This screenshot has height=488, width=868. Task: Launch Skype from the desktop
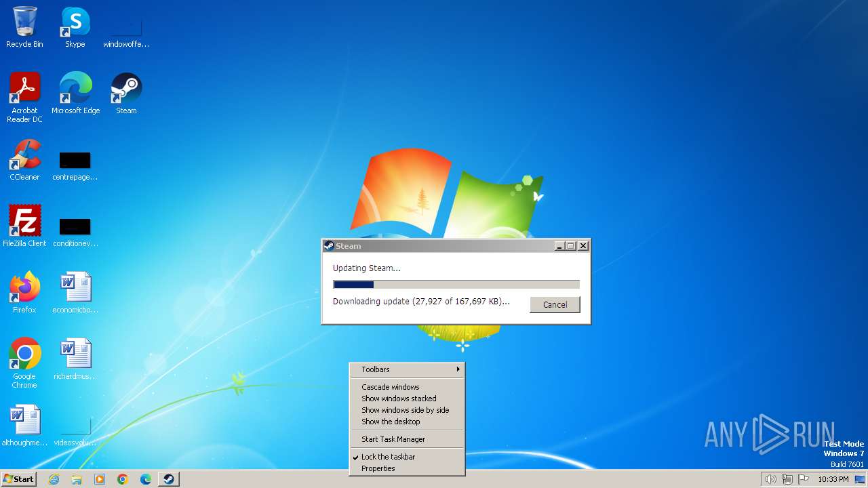75,27
